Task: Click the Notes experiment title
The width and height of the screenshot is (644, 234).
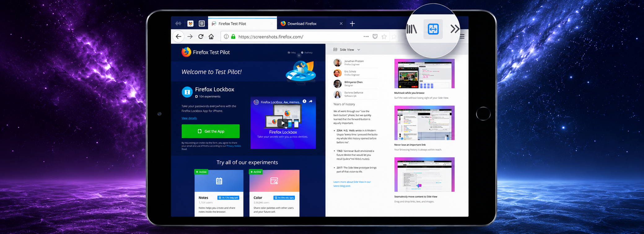Action: tap(203, 198)
